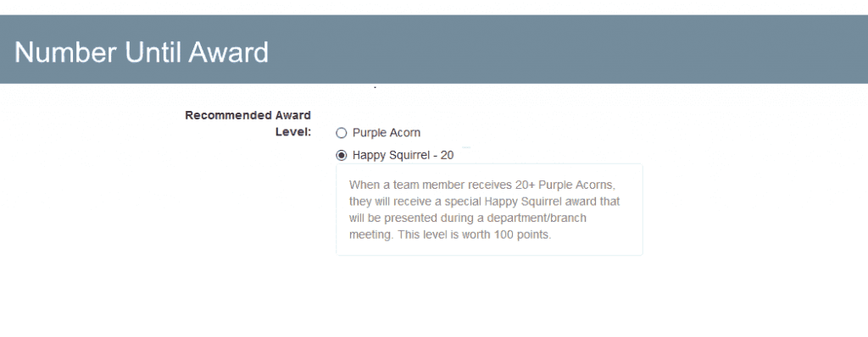The width and height of the screenshot is (868, 337).
Task: Click the word 'Award' in the header
Action: point(229,52)
